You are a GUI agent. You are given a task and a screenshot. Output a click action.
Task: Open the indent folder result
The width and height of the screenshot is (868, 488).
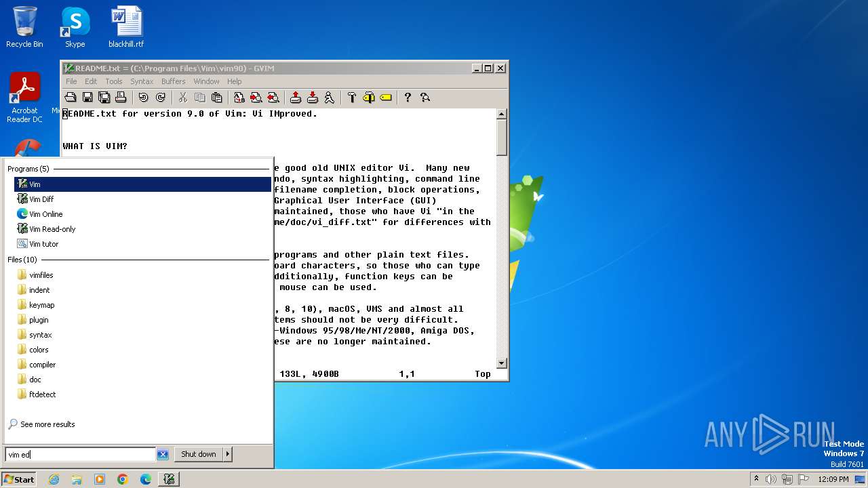click(x=142, y=290)
